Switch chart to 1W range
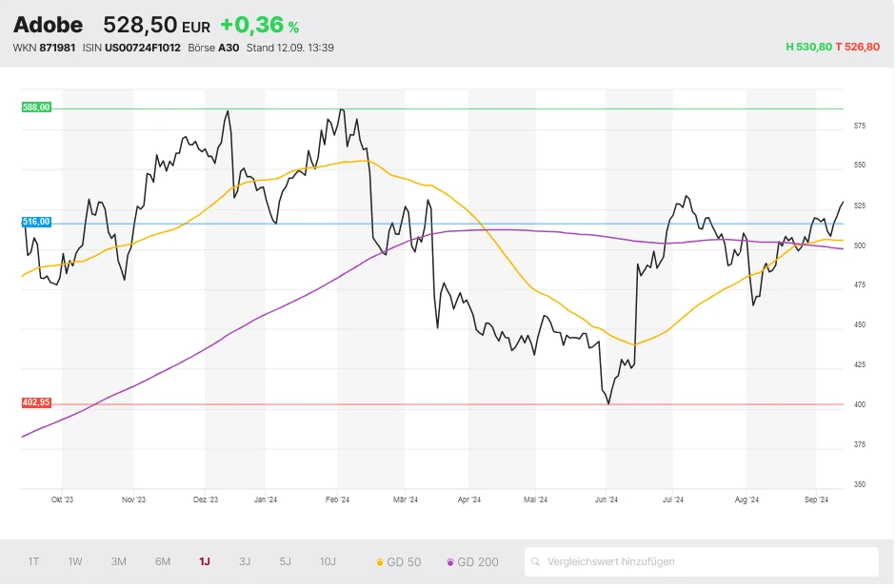Viewport: 896px width, 588px height. [x=75, y=561]
